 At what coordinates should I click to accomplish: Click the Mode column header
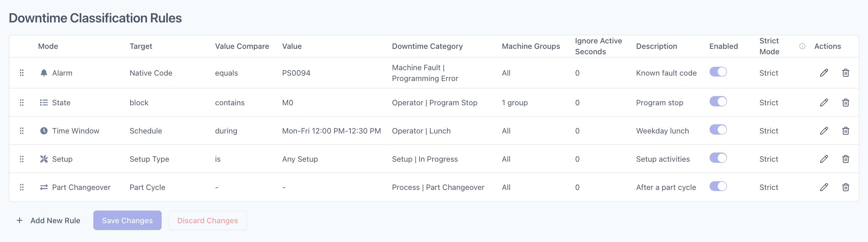point(48,46)
